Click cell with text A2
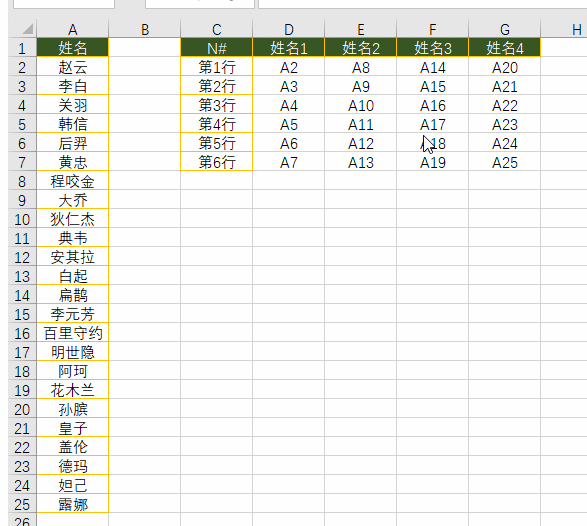 pos(288,67)
